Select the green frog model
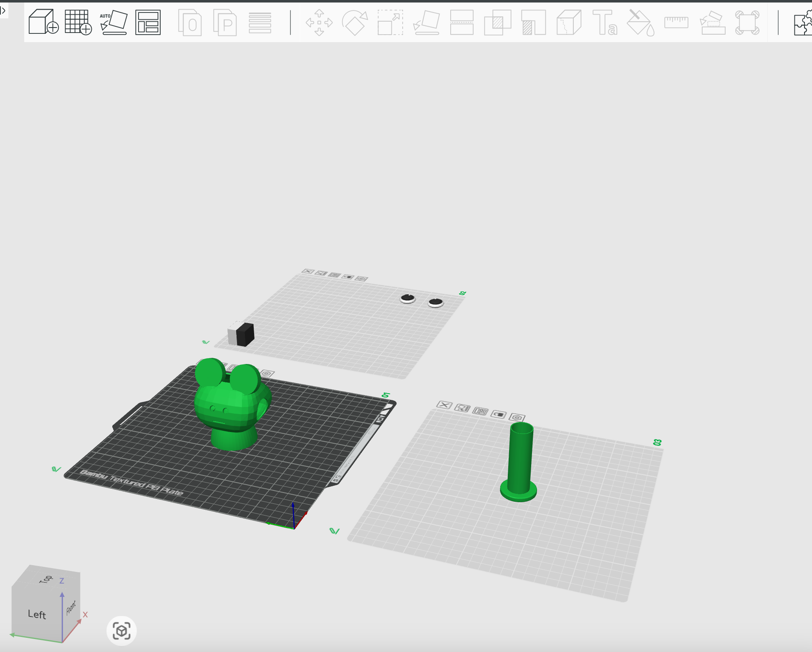The image size is (812, 652). click(232, 405)
